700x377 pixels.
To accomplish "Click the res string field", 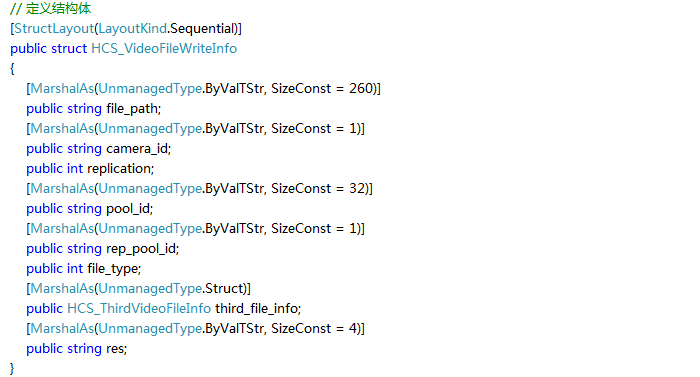I will (x=115, y=349).
